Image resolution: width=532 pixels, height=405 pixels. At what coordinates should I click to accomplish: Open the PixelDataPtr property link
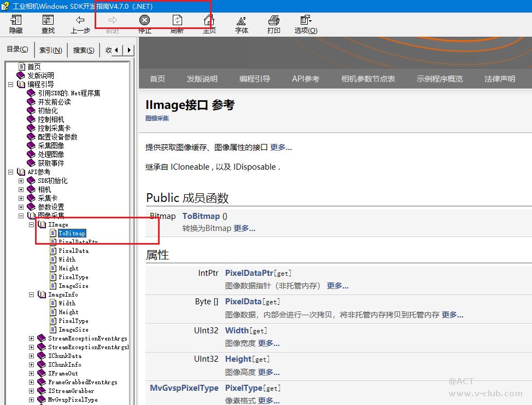pos(249,273)
